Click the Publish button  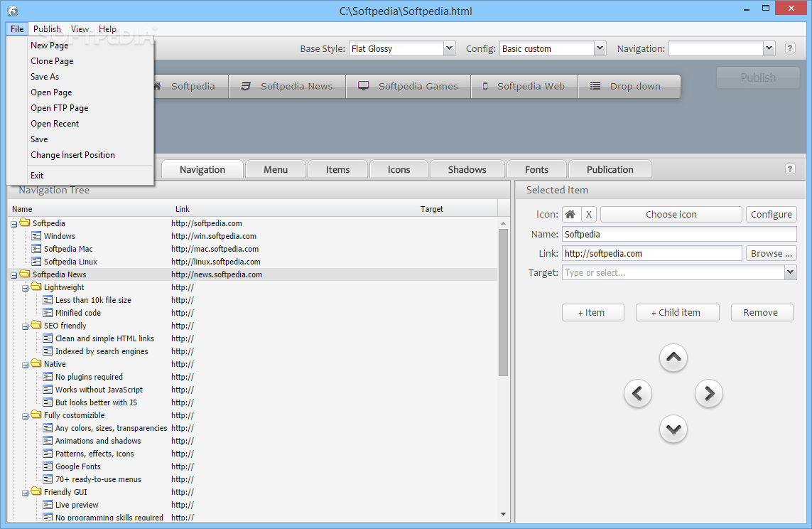pos(757,78)
